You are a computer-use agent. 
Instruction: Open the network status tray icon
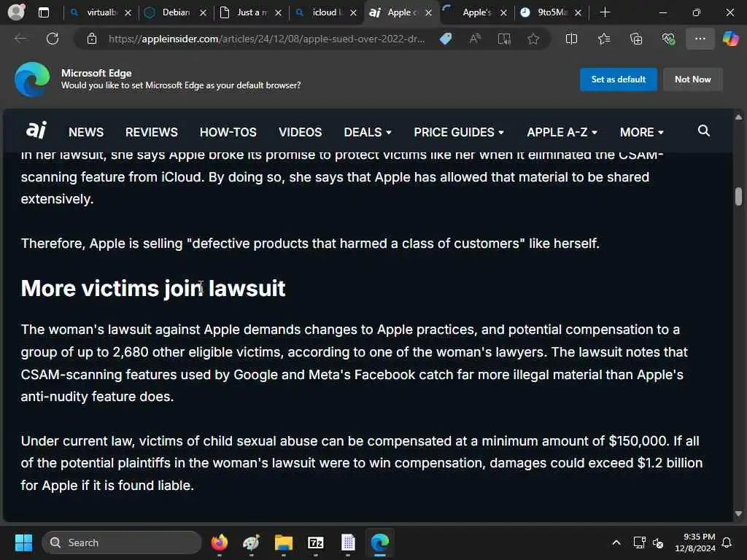[x=639, y=542]
